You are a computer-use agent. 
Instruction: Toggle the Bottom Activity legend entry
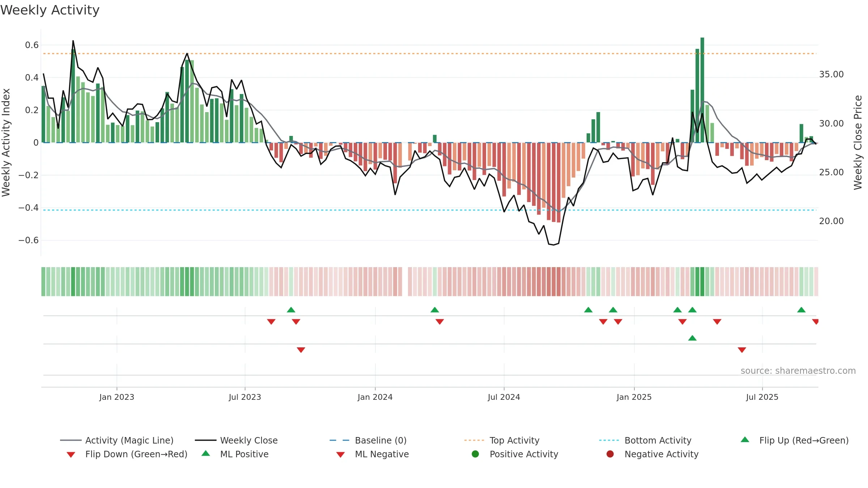[x=645, y=440]
